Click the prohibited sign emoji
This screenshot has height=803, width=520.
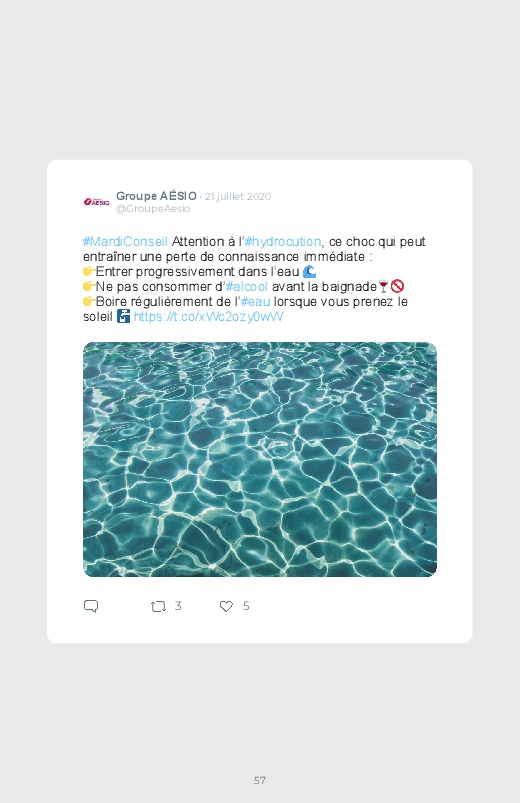click(398, 286)
